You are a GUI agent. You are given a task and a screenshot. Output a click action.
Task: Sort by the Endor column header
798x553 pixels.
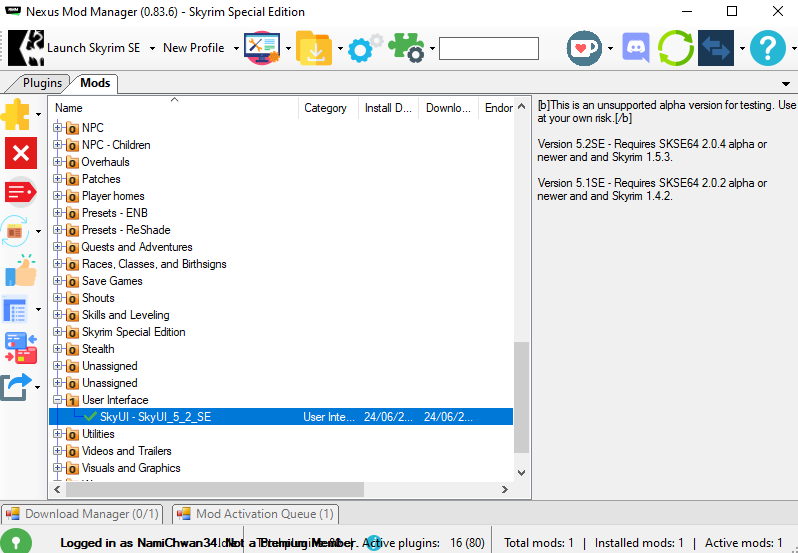[497, 108]
